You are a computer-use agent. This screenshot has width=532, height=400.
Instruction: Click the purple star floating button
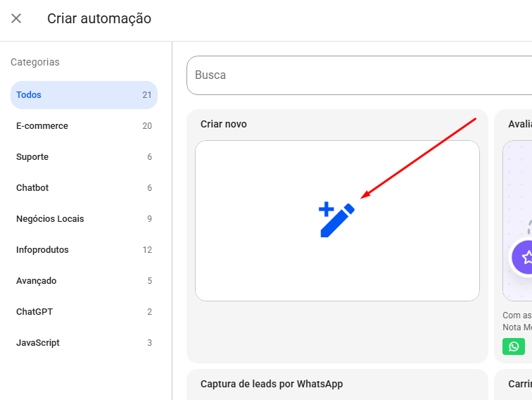coord(522,257)
